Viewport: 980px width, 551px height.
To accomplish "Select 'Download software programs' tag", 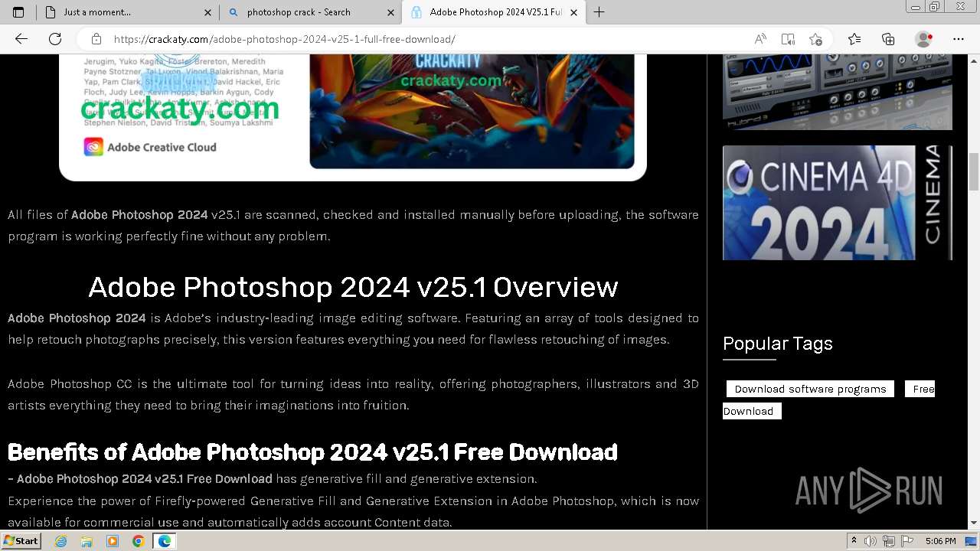I will (x=810, y=389).
